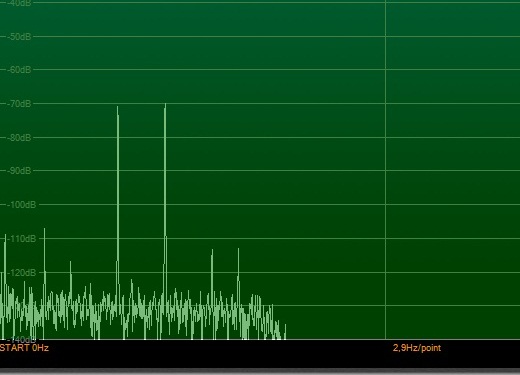
Task: Pick the -110dB scale label
Action: [22, 239]
